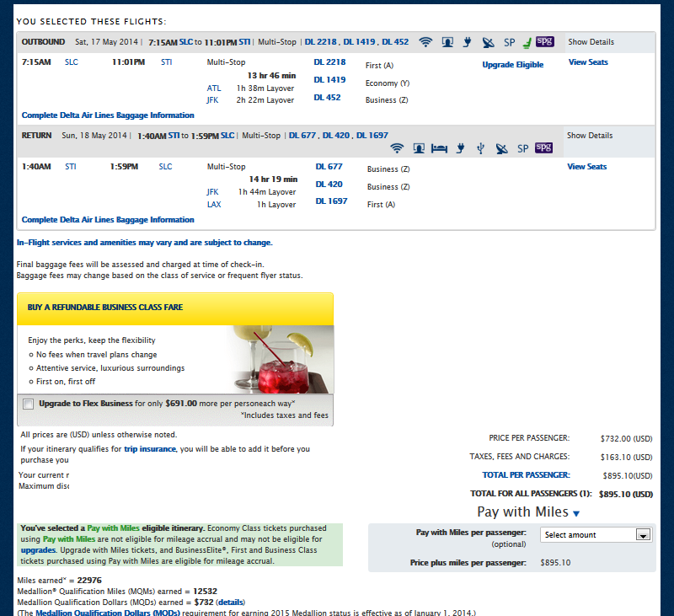Open flight DL 2218 details link
Screen dimensions: 674x616
pyautogui.click(x=329, y=62)
